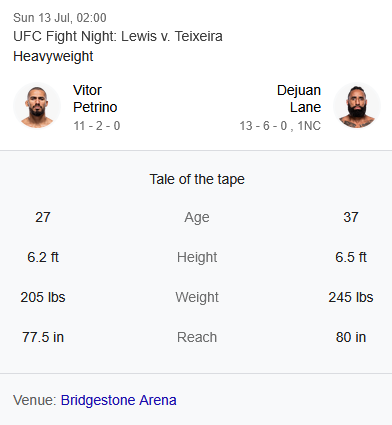Click Vitor Petrino's fighter photo

click(37, 106)
